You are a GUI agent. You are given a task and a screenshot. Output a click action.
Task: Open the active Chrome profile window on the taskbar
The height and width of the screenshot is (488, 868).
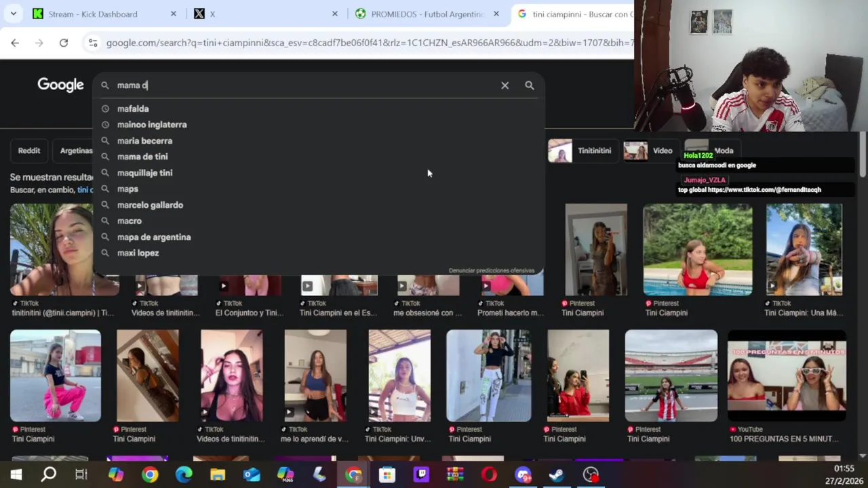point(353,475)
